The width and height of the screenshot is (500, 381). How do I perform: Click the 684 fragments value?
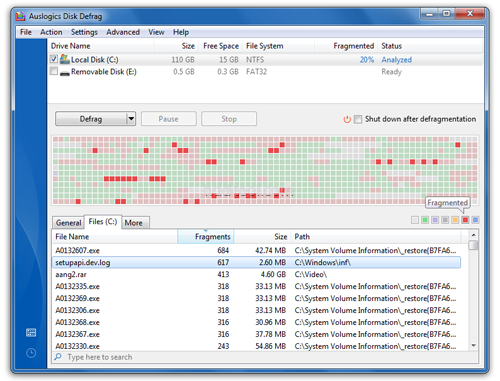(x=223, y=250)
